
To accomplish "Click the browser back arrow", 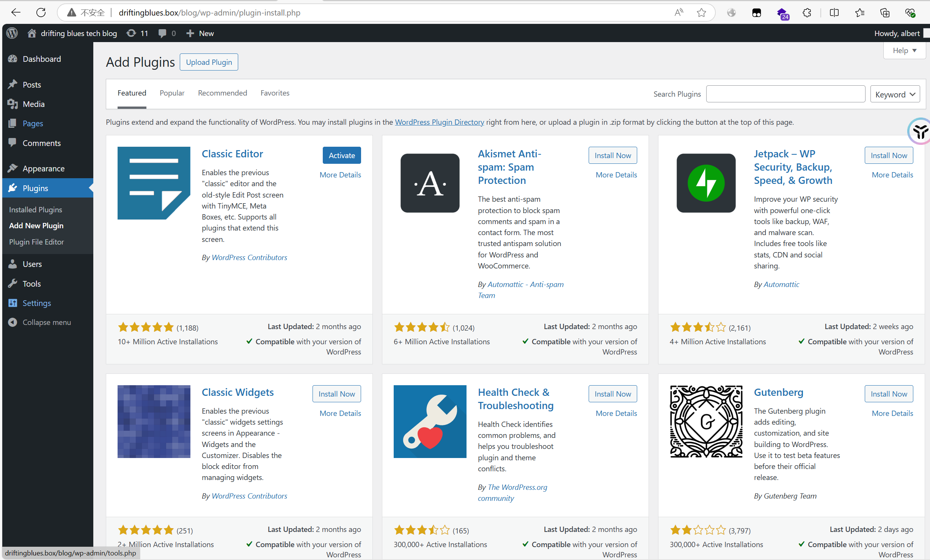I will click(x=16, y=13).
